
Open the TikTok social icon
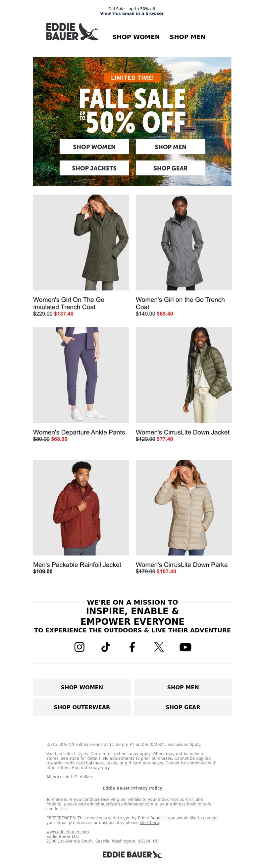[x=106, y=647]
